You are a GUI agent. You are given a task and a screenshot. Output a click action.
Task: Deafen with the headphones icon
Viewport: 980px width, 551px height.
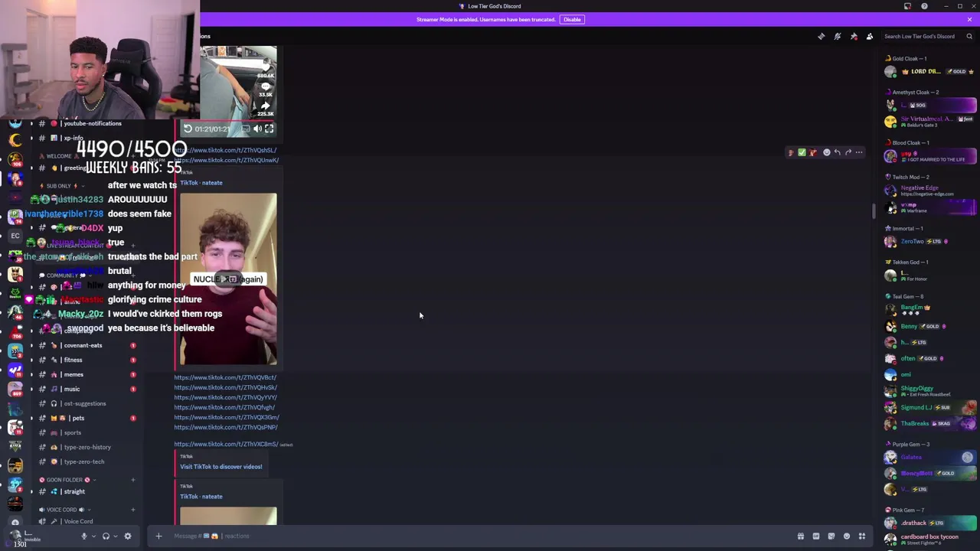(x=106, y=536)
